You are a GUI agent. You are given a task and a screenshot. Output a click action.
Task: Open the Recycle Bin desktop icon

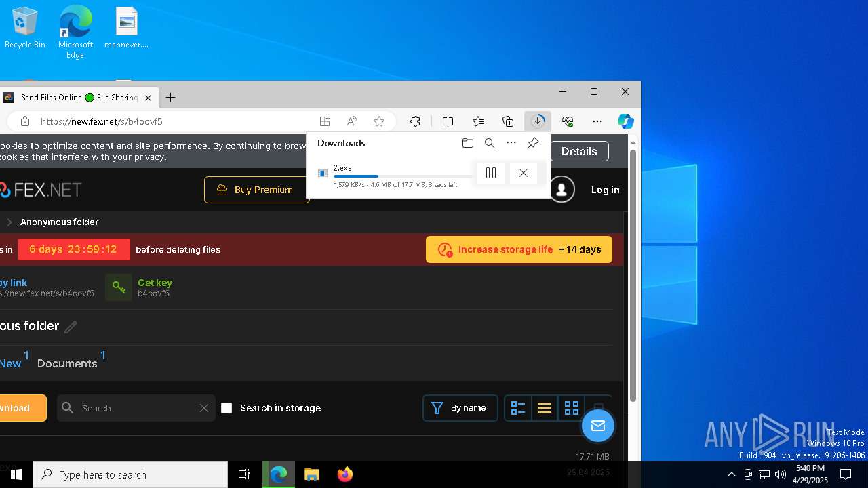point(25,28)
